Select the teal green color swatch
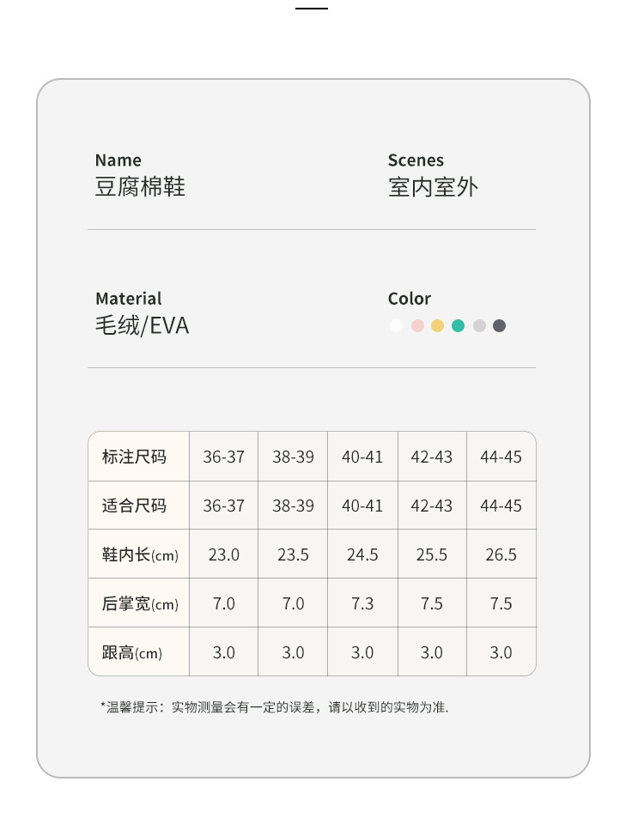644x824 pixels. pyautogui.click(x=459, y=326)
